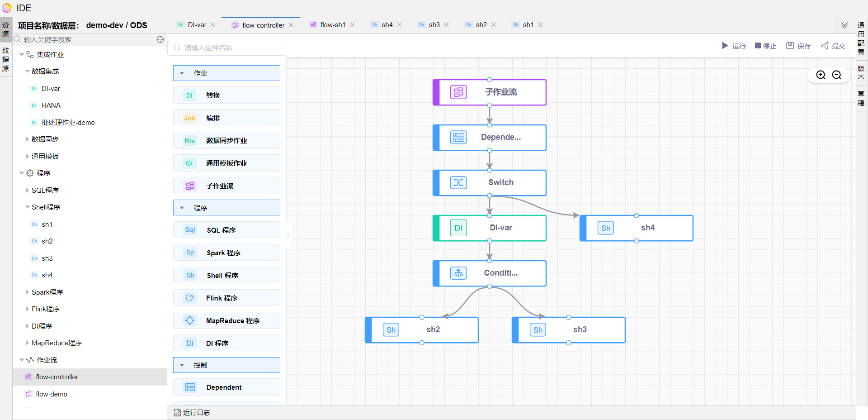Collapse the Shell程序 tree node
This screenshot has height=420, width=868.
(27, 207)
